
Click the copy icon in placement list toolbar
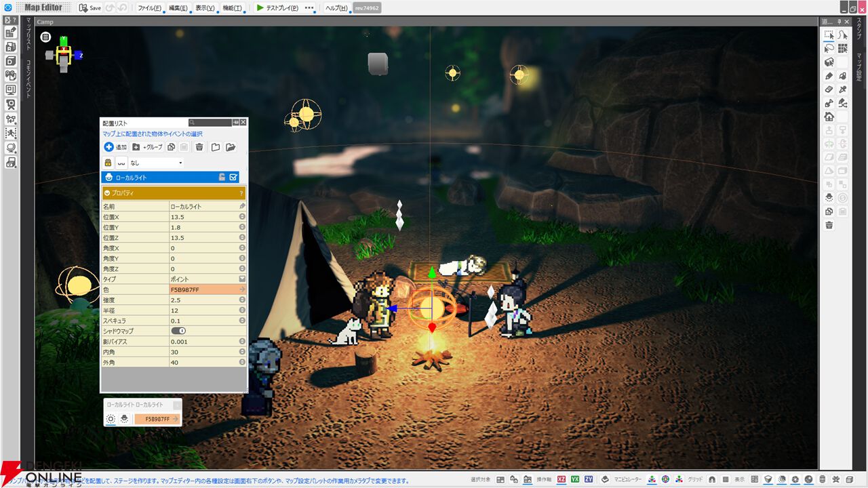tap(172, 147)
